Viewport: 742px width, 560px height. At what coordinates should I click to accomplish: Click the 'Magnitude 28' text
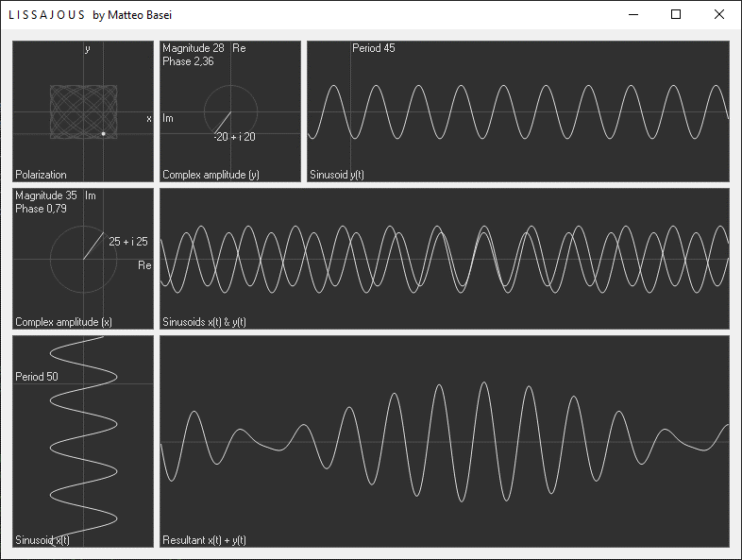click(194, 48)
